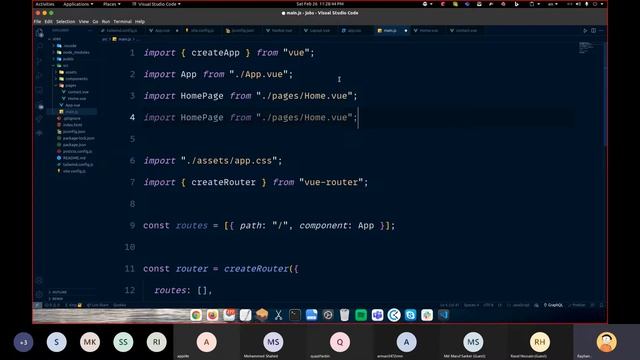Switch to the jsconfig.json tab
The height and width of the screenshot is (360, 640).
point(242,31)
